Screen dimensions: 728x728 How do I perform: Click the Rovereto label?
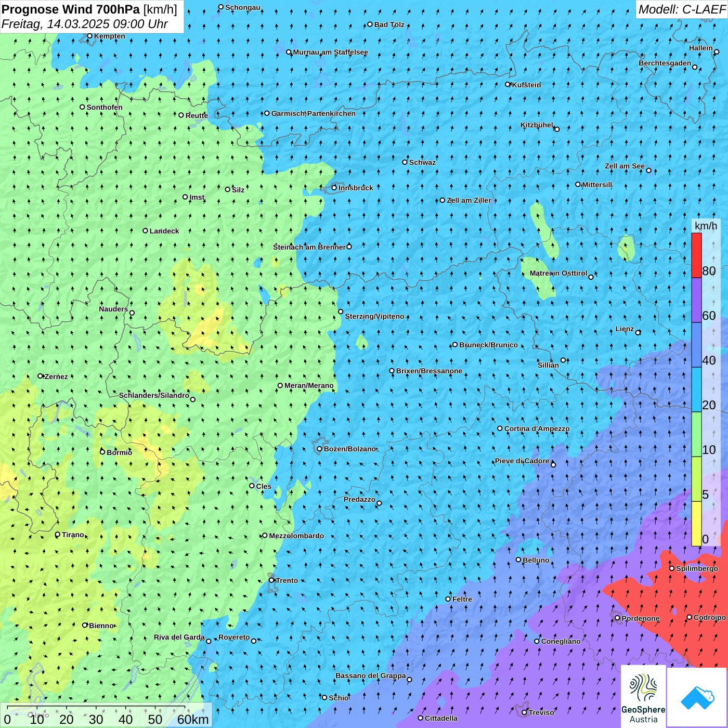(x=234, y=637)
